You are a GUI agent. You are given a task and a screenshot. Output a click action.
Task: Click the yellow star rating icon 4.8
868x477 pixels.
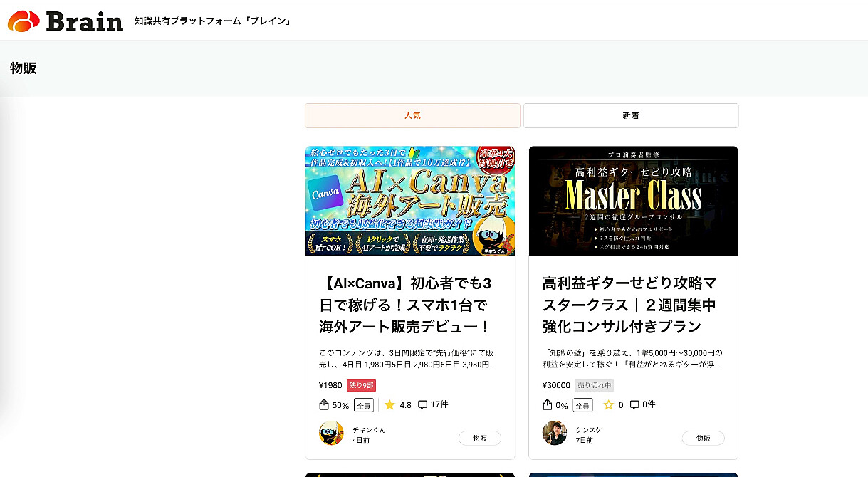[389, 405]
